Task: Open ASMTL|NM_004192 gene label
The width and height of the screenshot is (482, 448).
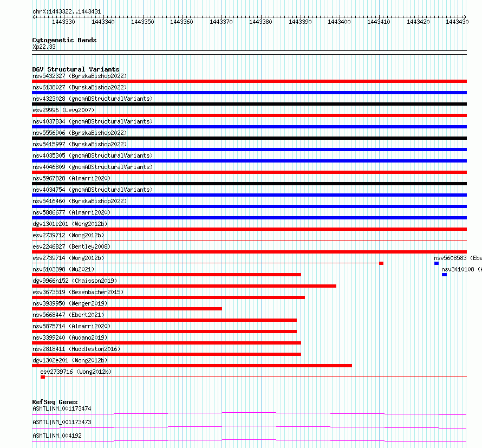Action: point(57,436)
